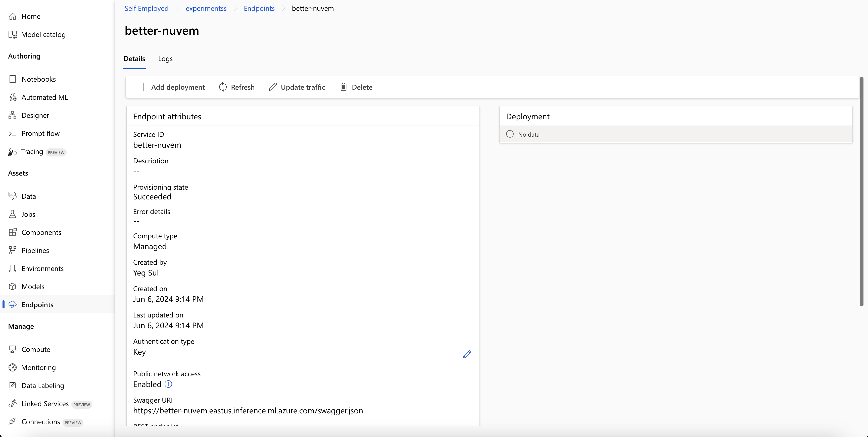Click the Monitoring icon under Manage
This screenshot has width=868, height=437.
click(13, 368)
